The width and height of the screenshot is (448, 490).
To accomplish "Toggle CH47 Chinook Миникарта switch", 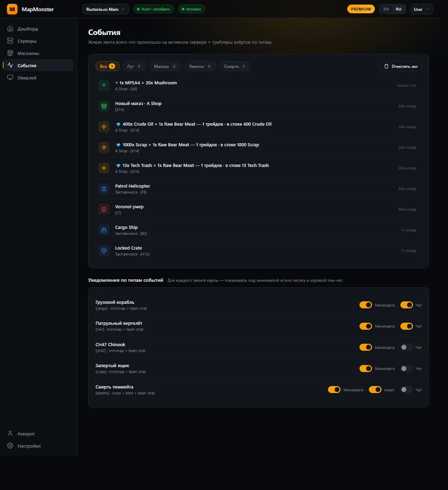I will (x=366, y=347).
